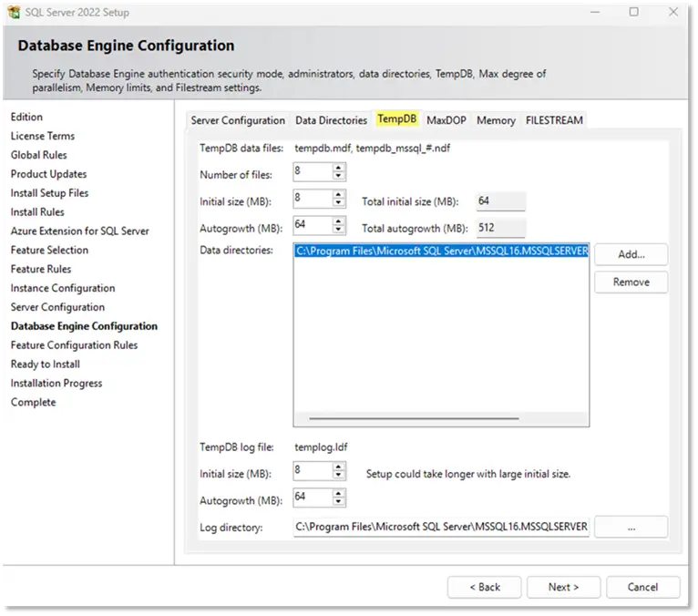Switch to the Server Configuration tab

click(238, 120)
